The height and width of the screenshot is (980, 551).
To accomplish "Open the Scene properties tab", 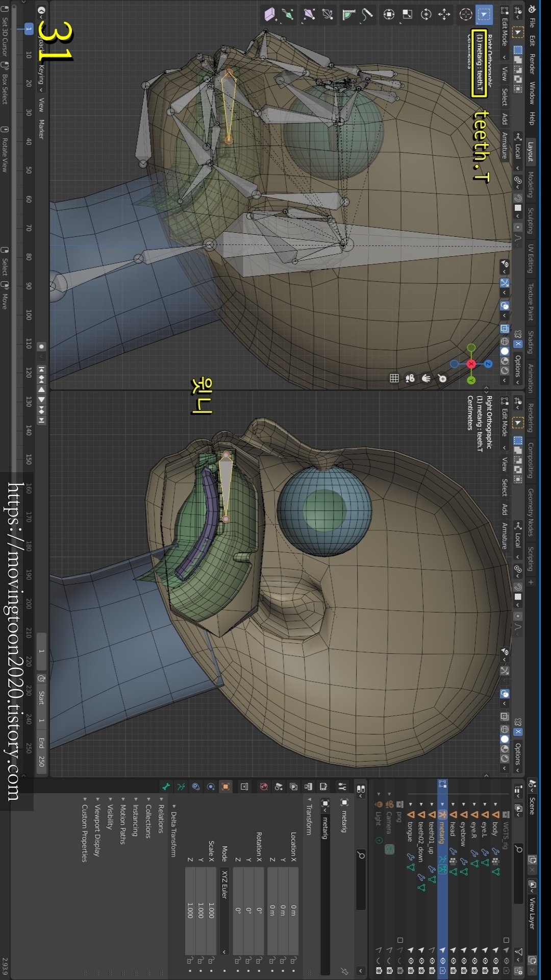I will [x=279, y=787].
